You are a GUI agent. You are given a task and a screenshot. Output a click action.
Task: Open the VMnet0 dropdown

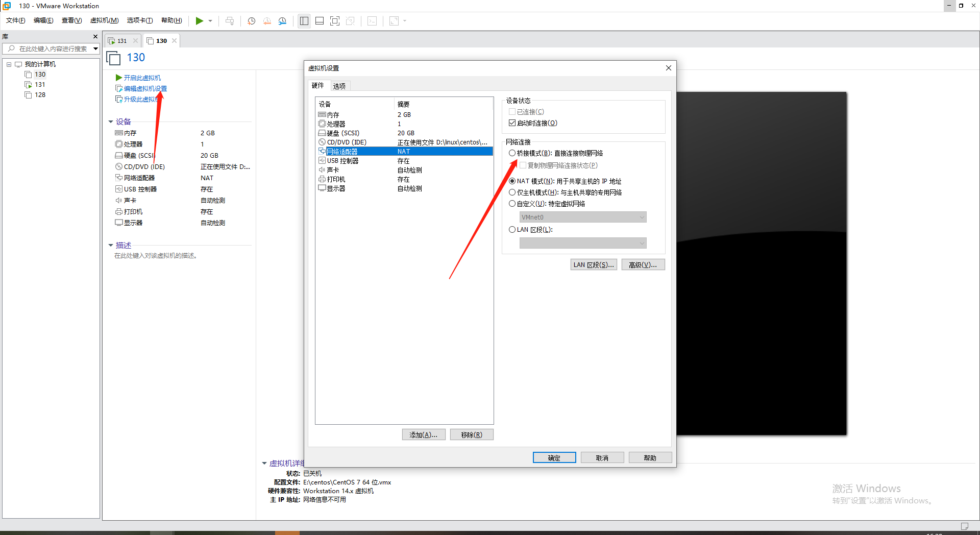583,217
